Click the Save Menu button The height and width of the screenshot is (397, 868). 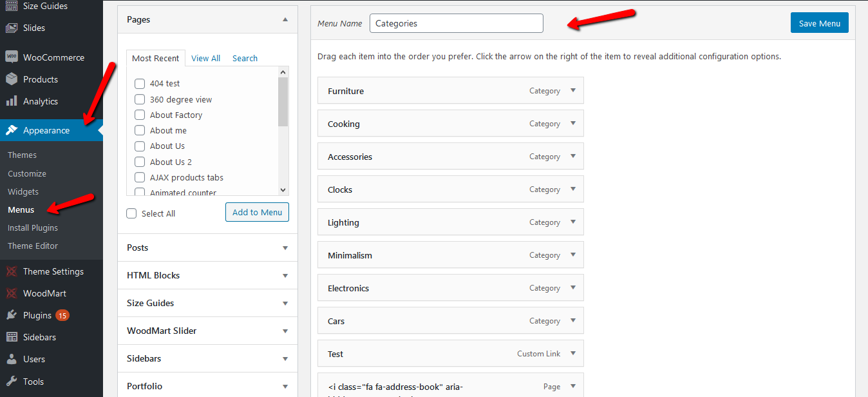coord(820,23)
